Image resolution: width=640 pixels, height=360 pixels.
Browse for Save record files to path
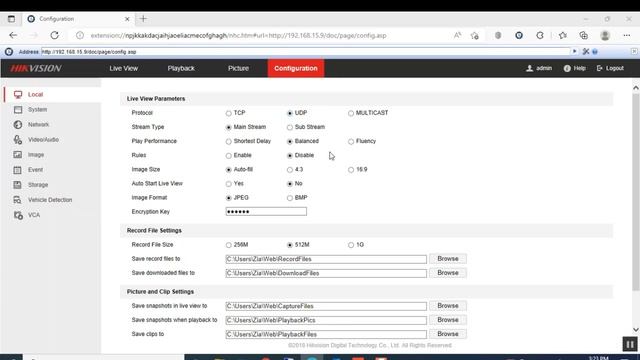tap(448, 259)
